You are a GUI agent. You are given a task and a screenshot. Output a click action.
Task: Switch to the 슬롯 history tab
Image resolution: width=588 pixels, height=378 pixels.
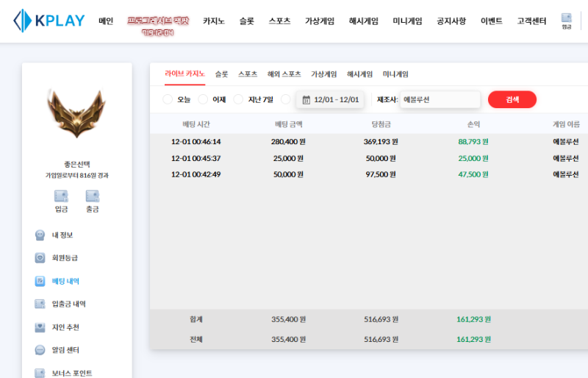222,74
